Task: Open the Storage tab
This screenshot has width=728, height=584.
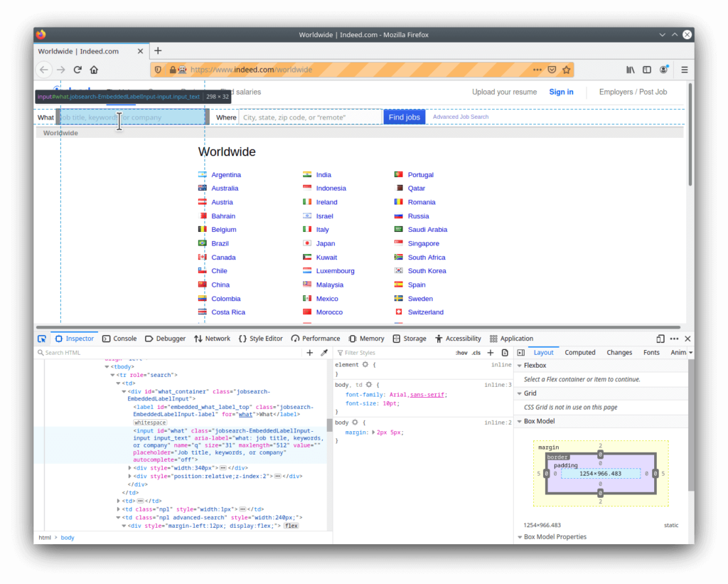Action: (409, 339)
